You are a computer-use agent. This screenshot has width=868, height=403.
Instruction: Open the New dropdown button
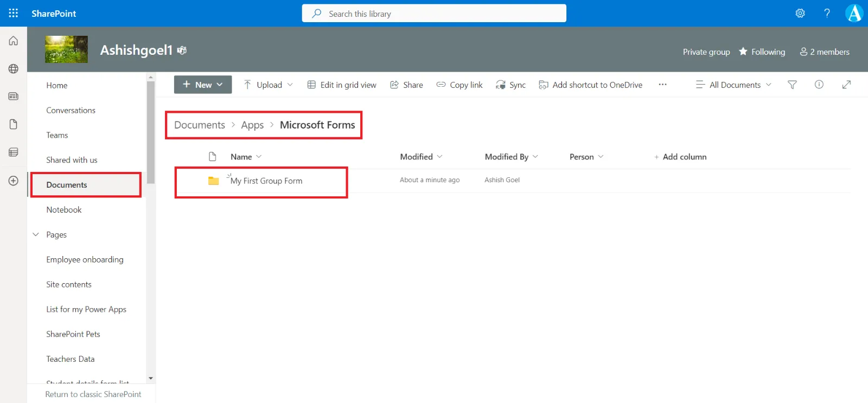click(x=203, y=85)
